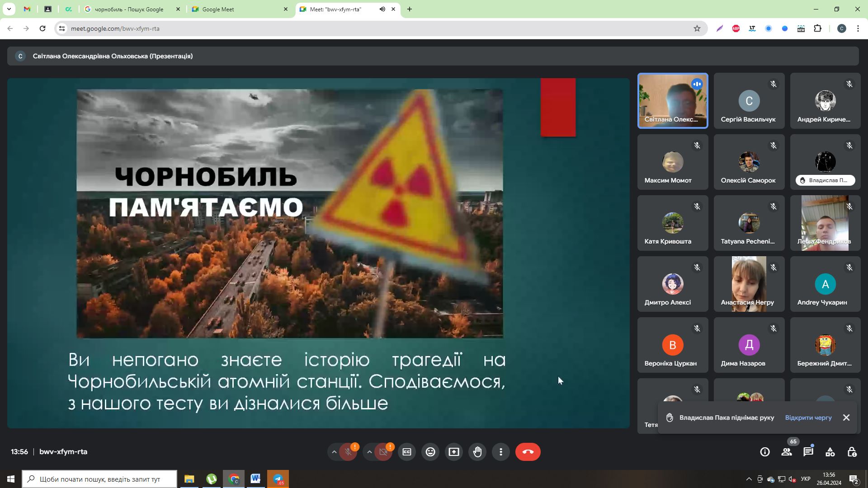This screenshot has height=488, width=868.
Task: Open Chrome three-dot menu
Action: (x=858, y=28)
